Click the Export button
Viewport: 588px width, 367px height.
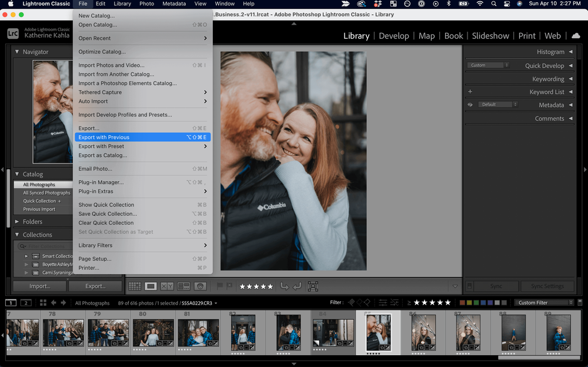(x=95, y=286)
